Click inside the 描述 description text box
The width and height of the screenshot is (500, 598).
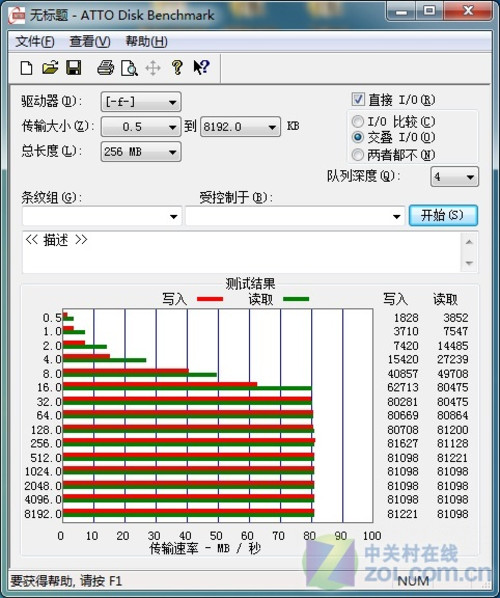click(x=242, y=252)
